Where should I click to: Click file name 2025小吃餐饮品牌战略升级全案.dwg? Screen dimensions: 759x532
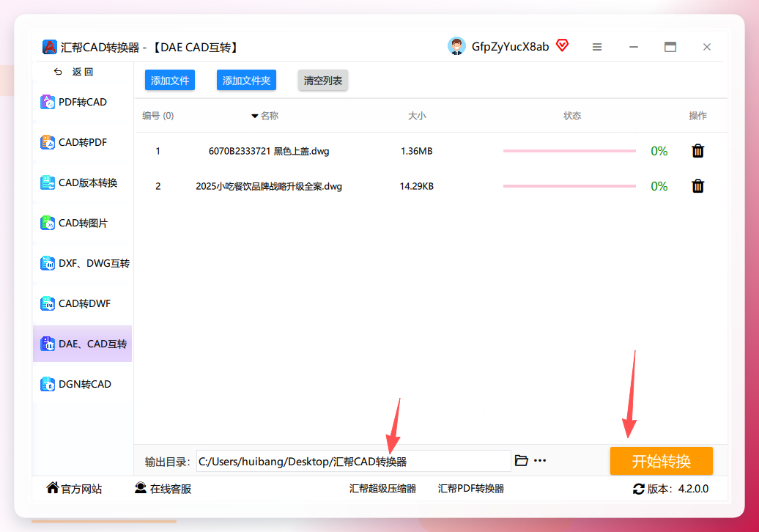269,186
